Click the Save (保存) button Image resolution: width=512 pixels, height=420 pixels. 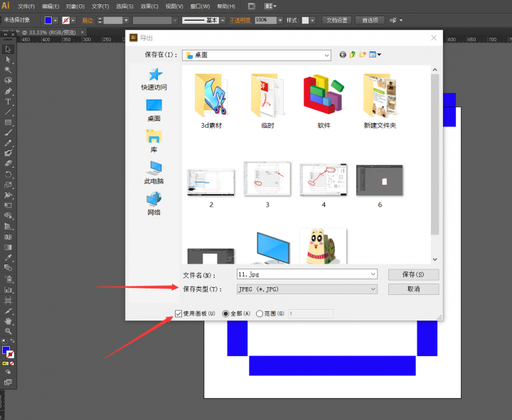tap(413, 274)
